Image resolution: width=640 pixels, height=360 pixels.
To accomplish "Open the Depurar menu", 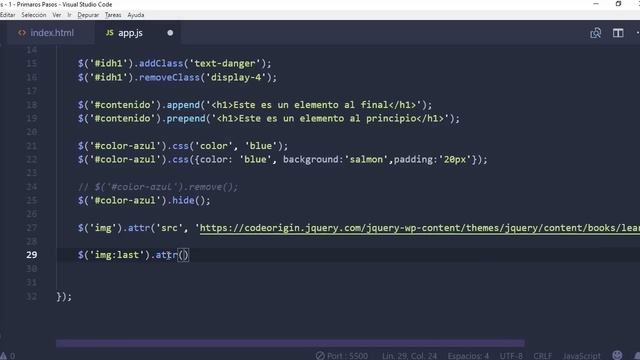I will tap(88, 15).
